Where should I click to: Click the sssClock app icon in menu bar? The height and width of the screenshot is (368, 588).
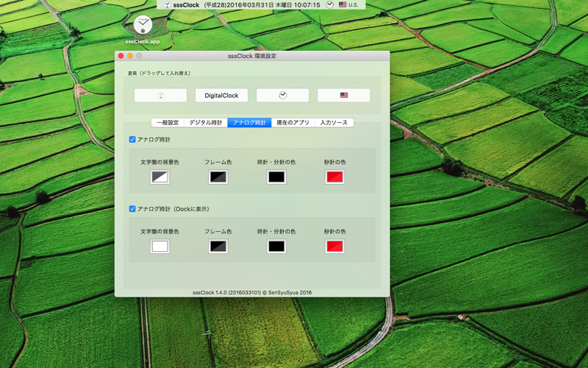[x=168, y=5]
